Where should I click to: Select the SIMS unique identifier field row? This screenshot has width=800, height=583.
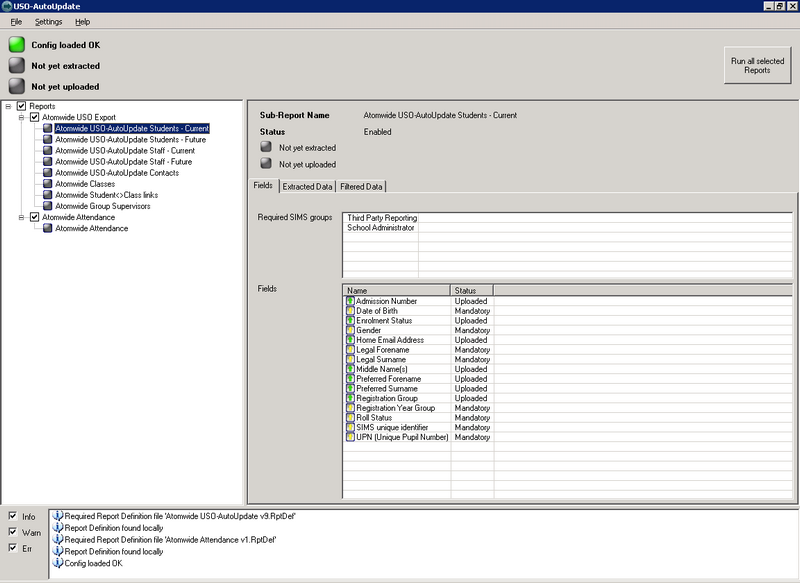pos(567,427)
